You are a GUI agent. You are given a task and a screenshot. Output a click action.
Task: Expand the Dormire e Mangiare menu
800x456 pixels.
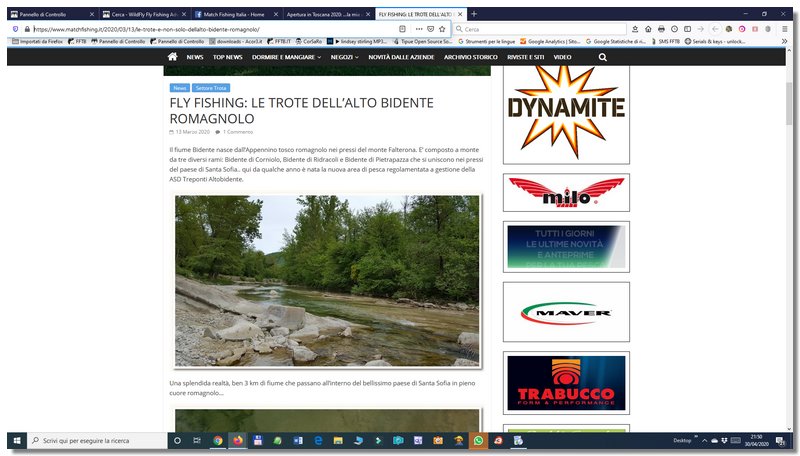pyautogui.click(x=286, y=57)
